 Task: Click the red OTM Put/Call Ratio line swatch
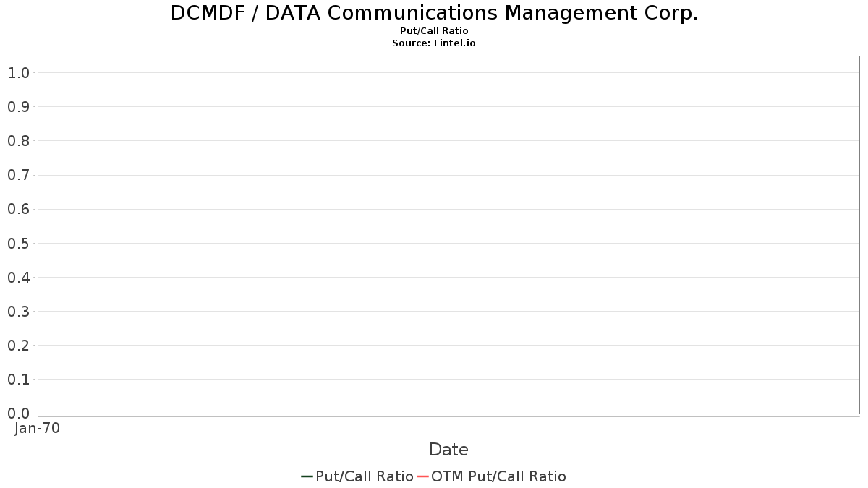pyautogui.click(x=422, y=476)
